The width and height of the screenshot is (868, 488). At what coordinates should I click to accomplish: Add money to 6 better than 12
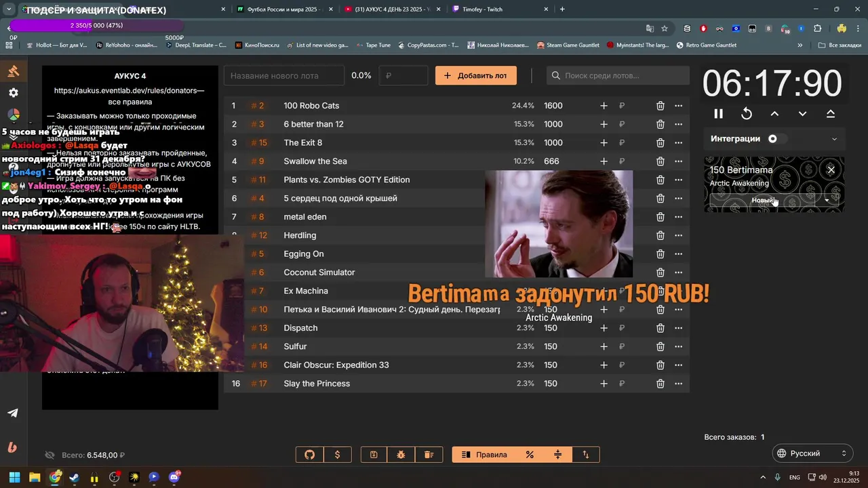tap(604, 124)
